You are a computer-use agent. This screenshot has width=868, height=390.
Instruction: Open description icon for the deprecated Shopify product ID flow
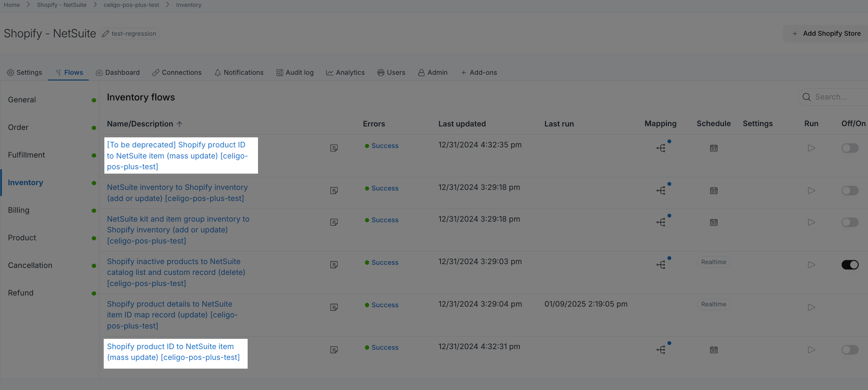click(334, 148)
